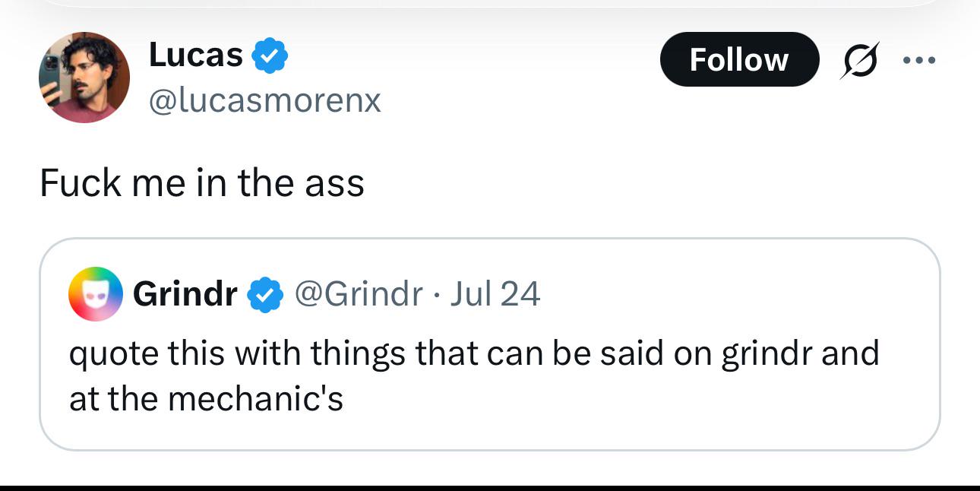Click the black divider bar below post
Viewport: 980px width, 491px height.
coord(490,486)
